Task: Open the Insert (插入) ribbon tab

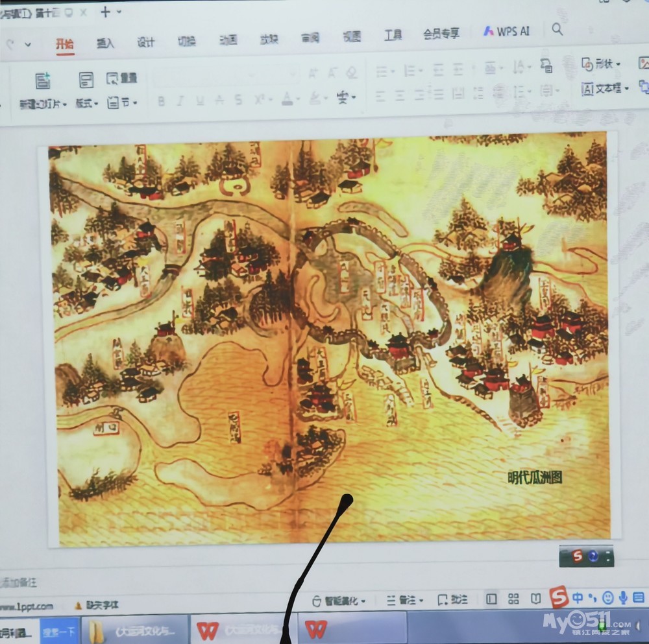Action: point(105,43)
